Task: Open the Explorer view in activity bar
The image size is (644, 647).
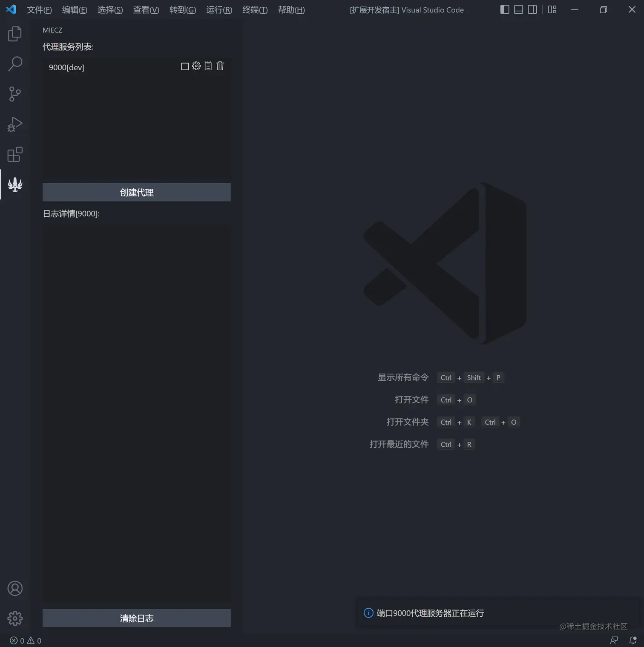Action: (x=15, y=34)
